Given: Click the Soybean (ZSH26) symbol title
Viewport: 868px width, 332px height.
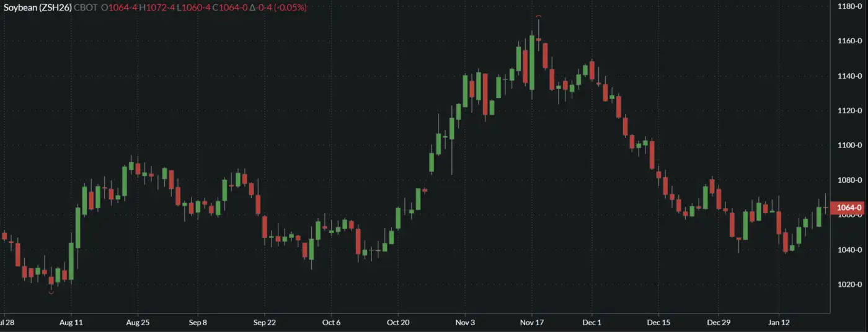Looking at the screenshot, I should (37, 7).
